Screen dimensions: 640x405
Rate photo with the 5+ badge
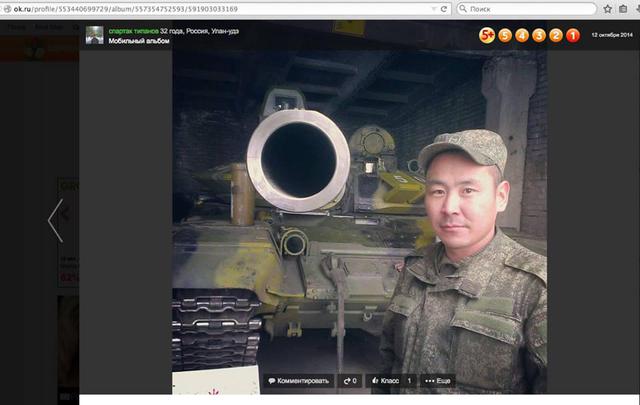click(x=487, y=36)
